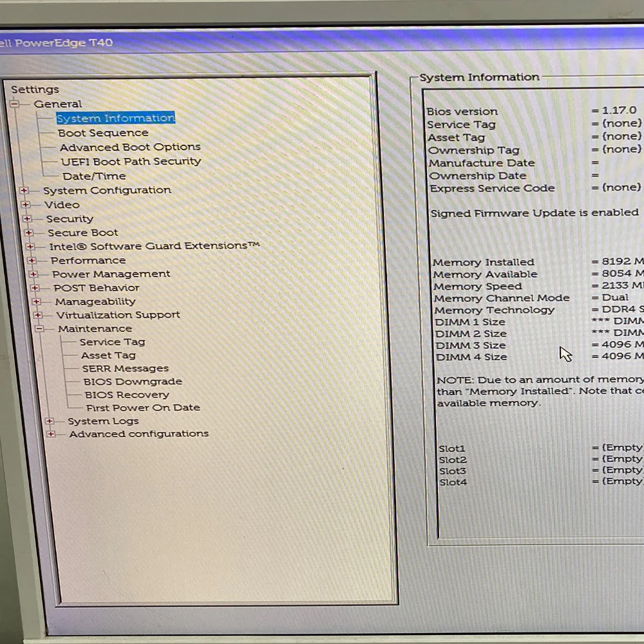This screenshot has height=644, width=644.
Task: Expand the Video section
Action: coord(26,205)
